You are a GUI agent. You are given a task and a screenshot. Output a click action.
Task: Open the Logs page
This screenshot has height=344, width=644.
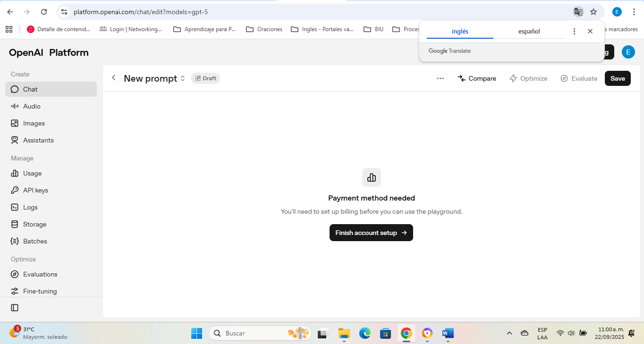51,207
